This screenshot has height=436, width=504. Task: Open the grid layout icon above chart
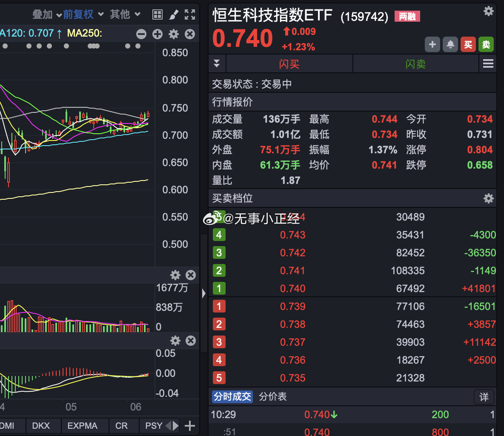pyautogui.click(x=157, y=14)
